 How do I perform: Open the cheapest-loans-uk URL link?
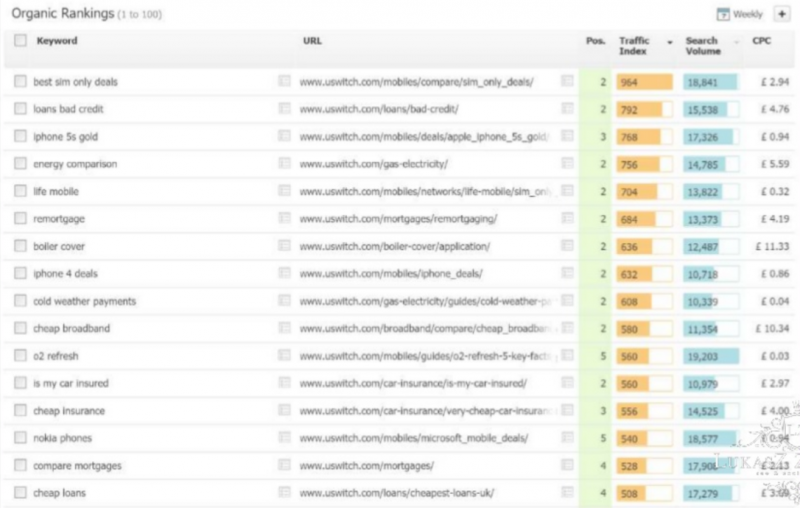(x=397, y=493)
